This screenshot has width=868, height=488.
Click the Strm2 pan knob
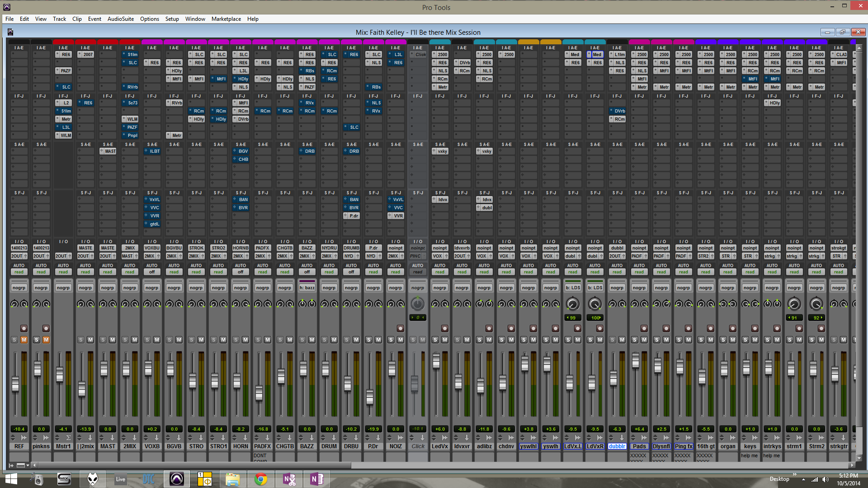coord(816,304)
